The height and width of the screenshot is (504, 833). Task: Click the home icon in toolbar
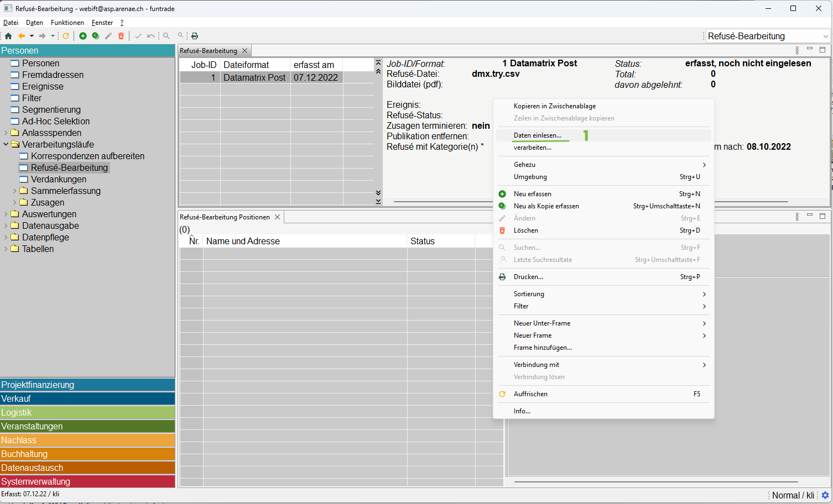tap(8, 36)
